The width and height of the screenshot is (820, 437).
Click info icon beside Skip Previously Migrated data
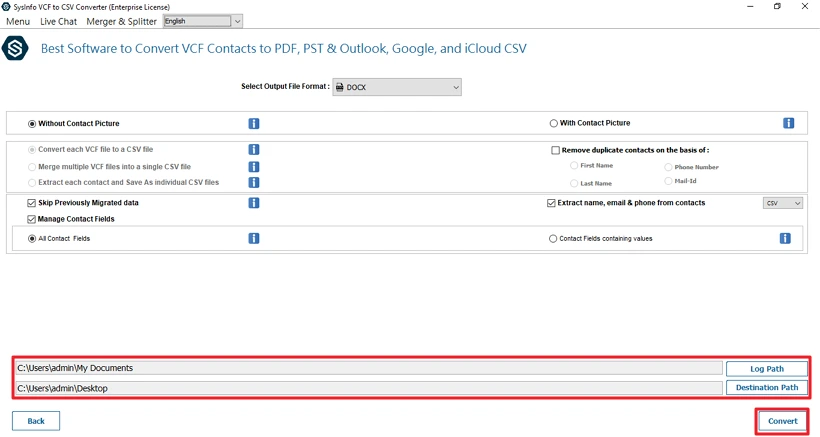pyautogui.click(x=254, y=203)
